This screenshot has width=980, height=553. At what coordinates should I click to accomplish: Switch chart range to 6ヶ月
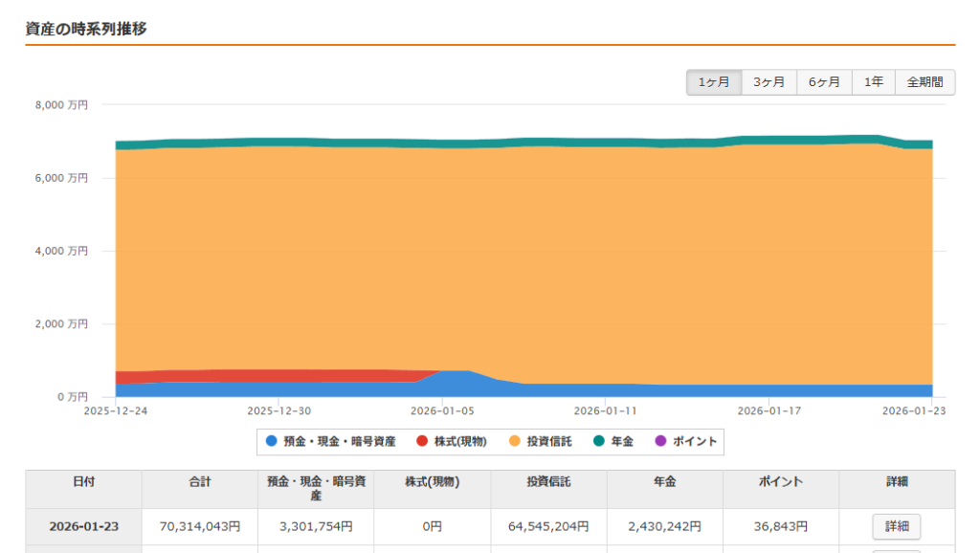coord(824,82)
